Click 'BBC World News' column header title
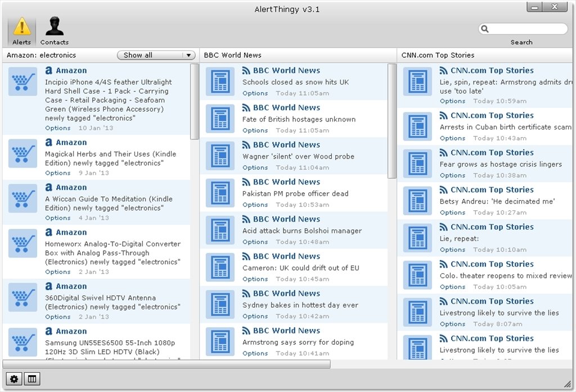 coord(232,55)
